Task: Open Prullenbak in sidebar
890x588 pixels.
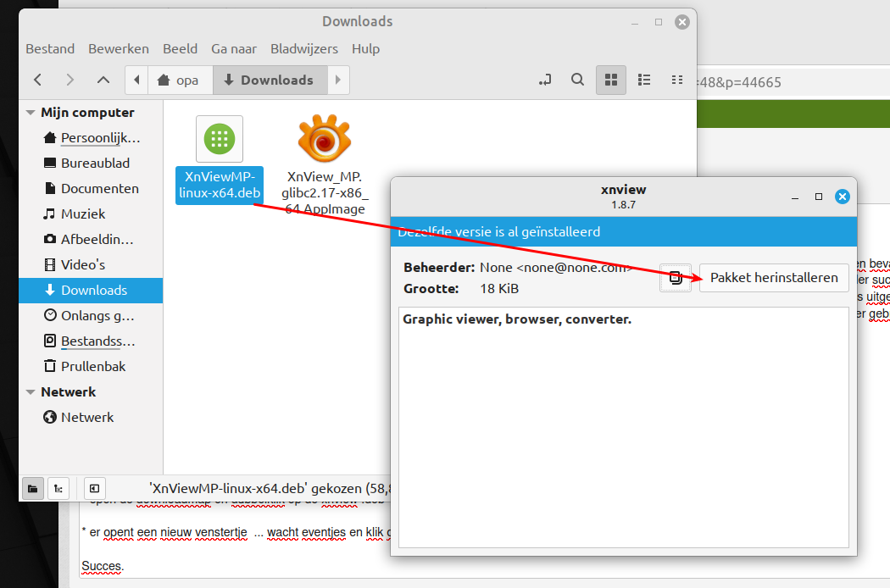Action: [91, 367]
